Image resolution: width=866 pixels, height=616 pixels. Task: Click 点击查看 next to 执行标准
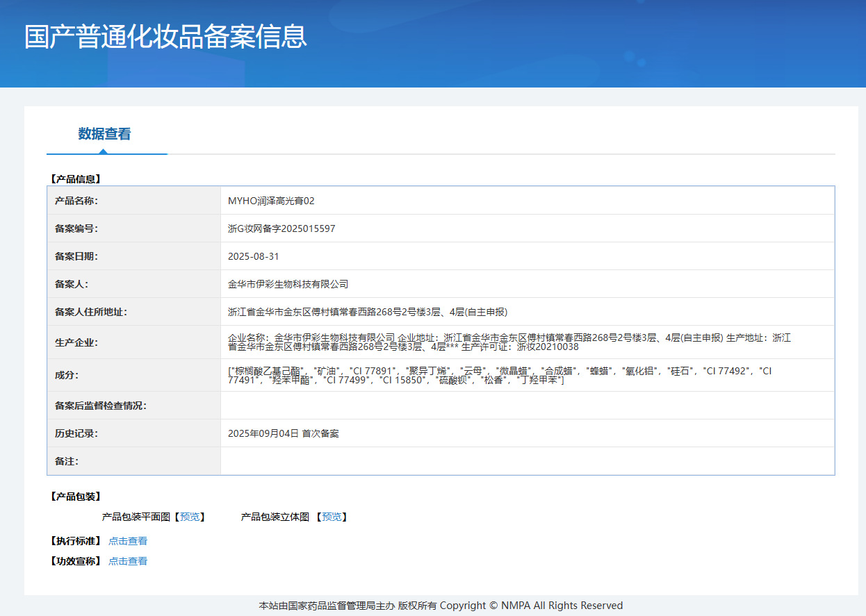128,541
